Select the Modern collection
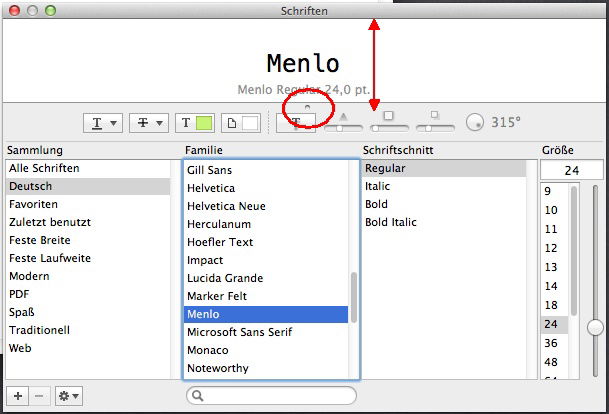Screen dimensions: 609x414 [x=88, y=276]
